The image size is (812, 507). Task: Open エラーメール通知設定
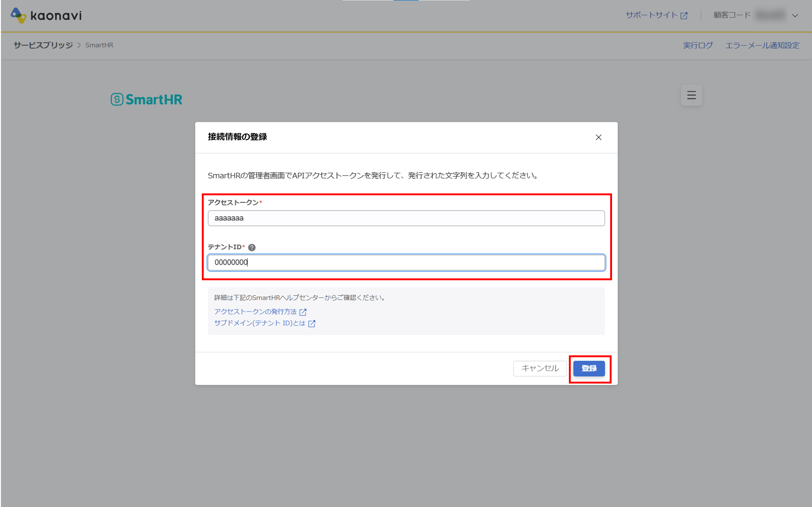[762, 45]
